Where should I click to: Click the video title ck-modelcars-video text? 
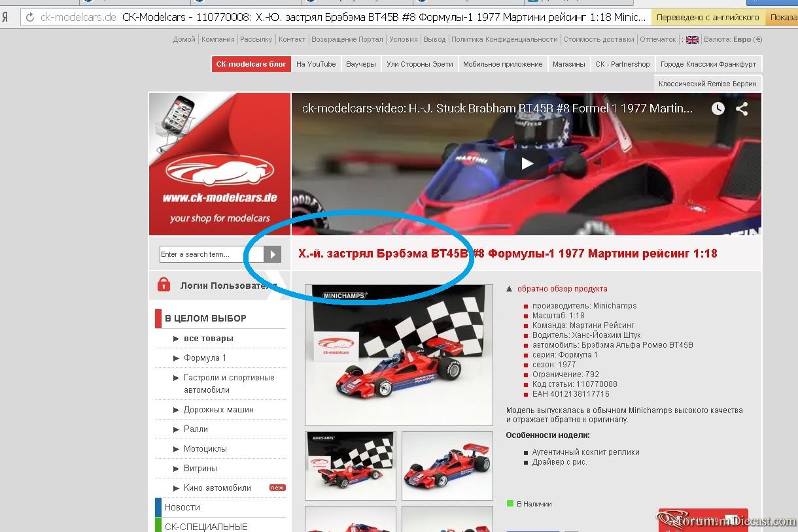coord(497,108)
